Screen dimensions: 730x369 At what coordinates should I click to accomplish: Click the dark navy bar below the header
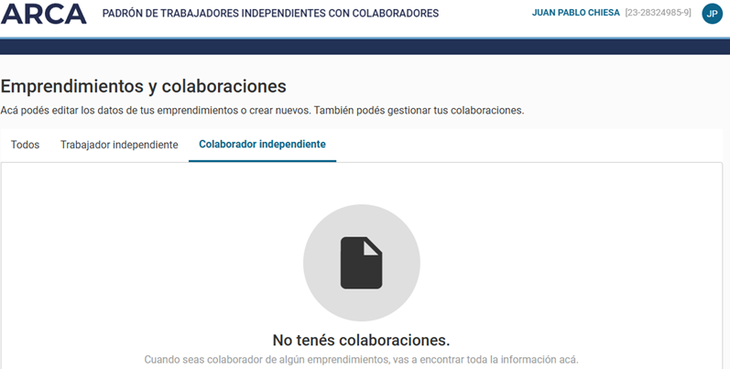click(x=365, y=47)
